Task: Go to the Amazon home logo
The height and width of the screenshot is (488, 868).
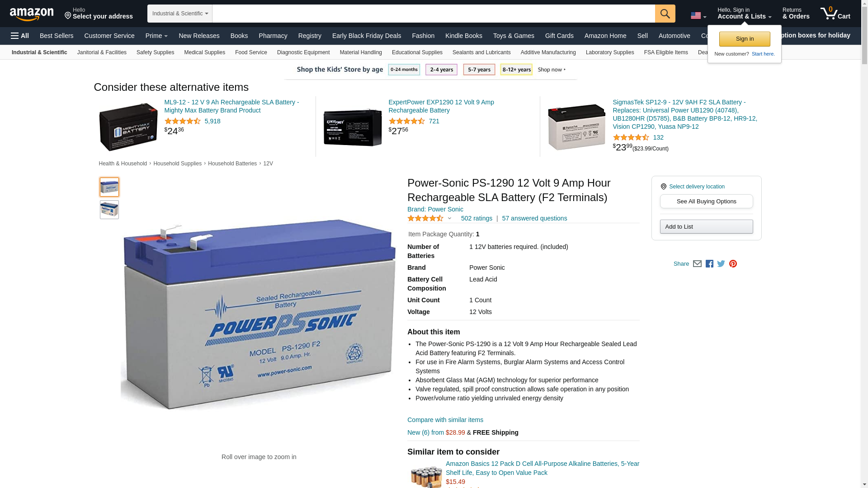Action: tap(32, 14)
